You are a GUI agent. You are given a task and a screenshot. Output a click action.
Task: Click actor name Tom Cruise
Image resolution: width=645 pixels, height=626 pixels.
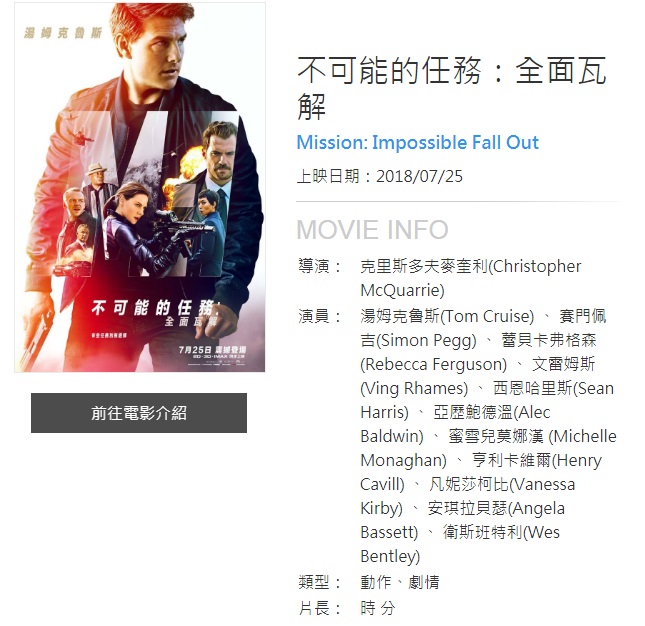coord(447,316)
